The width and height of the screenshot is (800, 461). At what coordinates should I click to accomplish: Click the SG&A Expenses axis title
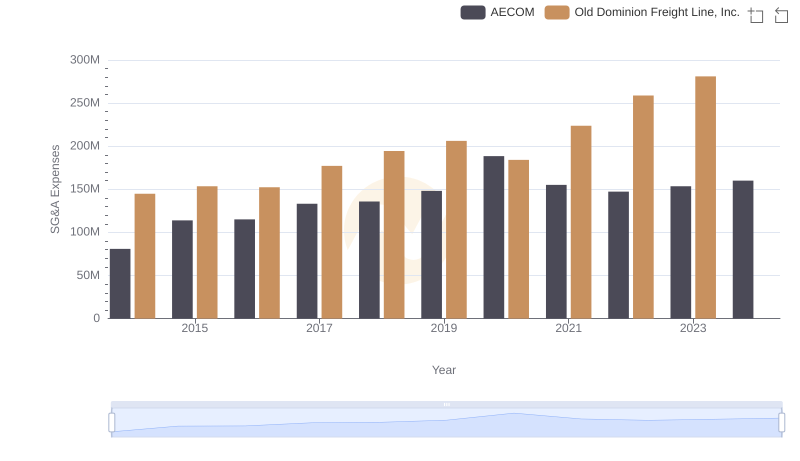tap(56, 189)
